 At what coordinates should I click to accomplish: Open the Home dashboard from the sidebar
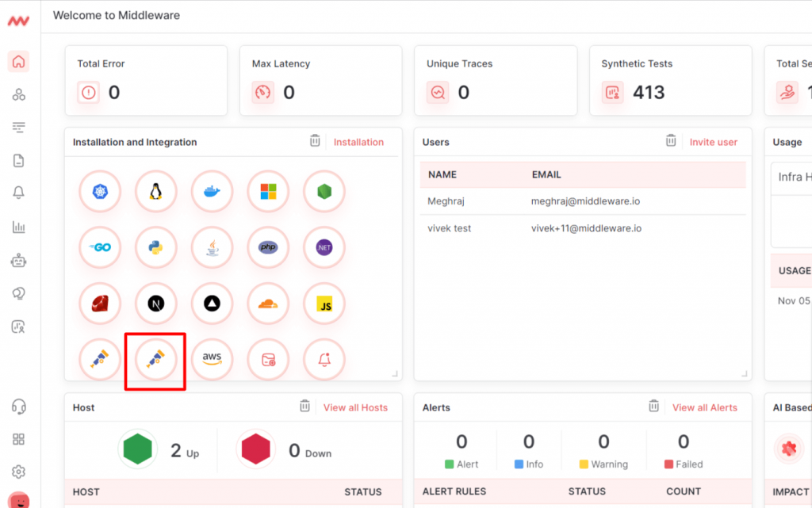click(x=18, y=63)
